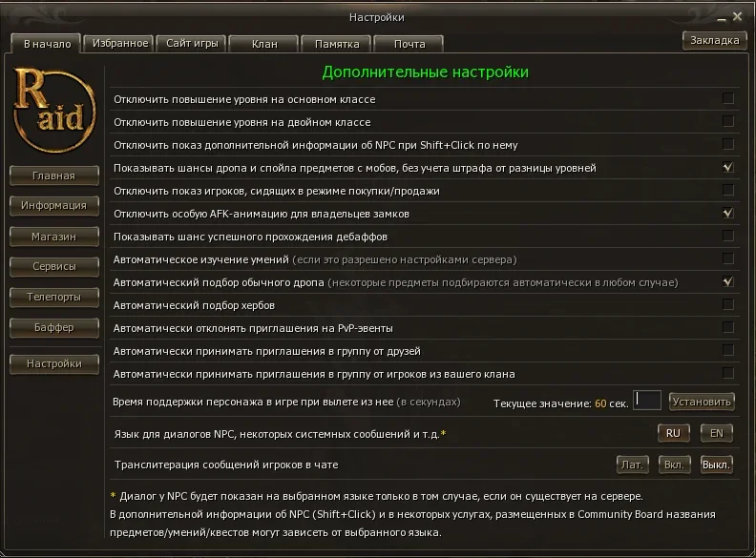756x558 pixels.
Task: Click the Raid logo emblem
Action: 54,110
